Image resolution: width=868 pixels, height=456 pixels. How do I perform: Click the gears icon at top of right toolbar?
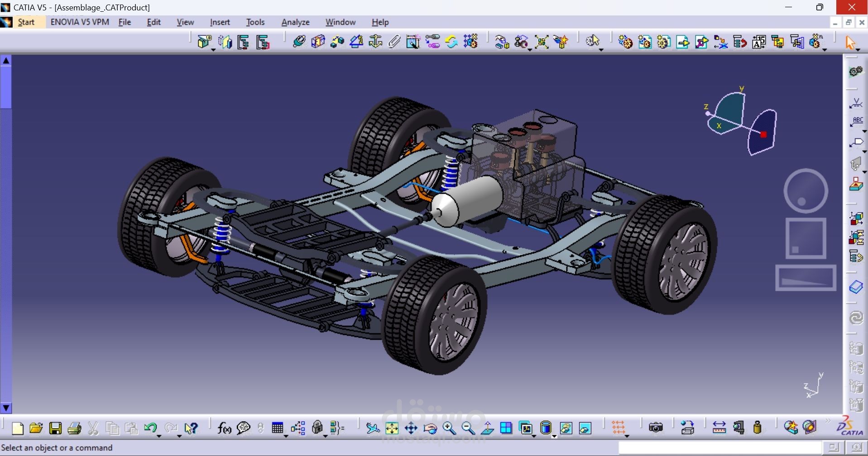coord(856,71)
